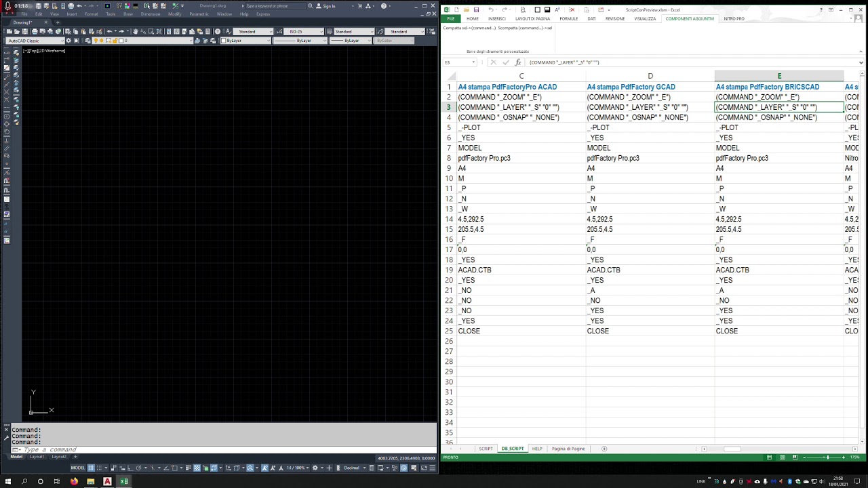Click the Undo arrow in AutoCAD's title bar
Screen dimensions: 868x488
pos(79,5)
